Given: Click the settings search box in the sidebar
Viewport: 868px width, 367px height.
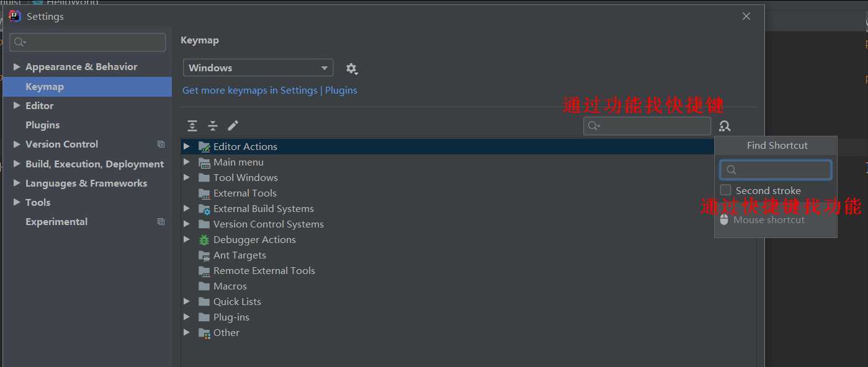Looking at the screenshot, I should 87,42.
